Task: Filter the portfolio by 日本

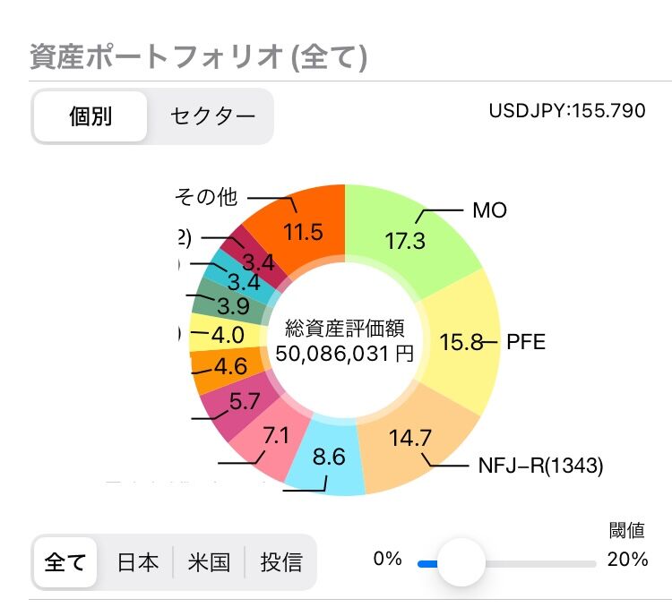Action: click(138, 562)
